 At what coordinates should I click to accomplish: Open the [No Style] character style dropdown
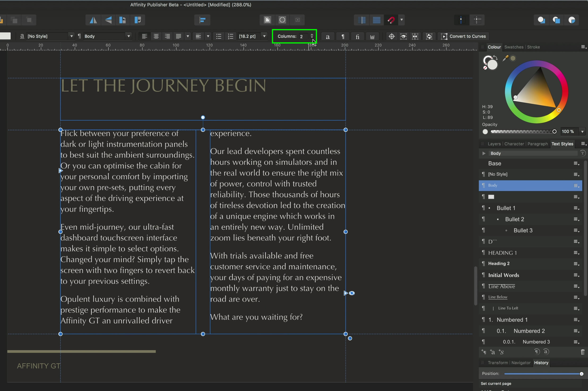(72, 36)
